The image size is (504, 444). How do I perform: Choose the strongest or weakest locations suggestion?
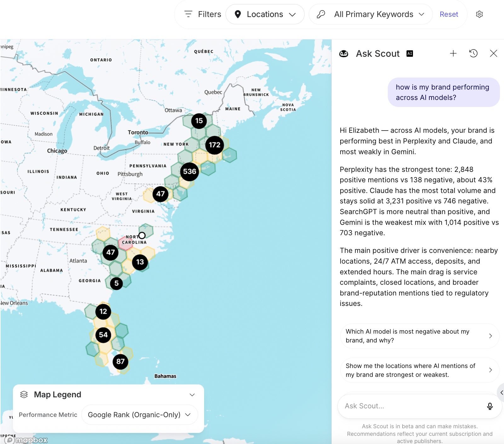pos(420,370)
